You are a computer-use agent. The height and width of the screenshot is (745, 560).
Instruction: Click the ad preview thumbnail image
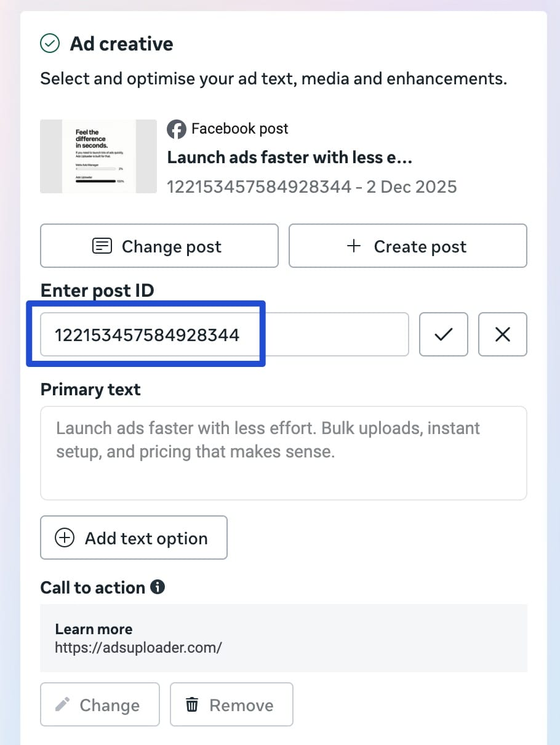click(98, 156)
